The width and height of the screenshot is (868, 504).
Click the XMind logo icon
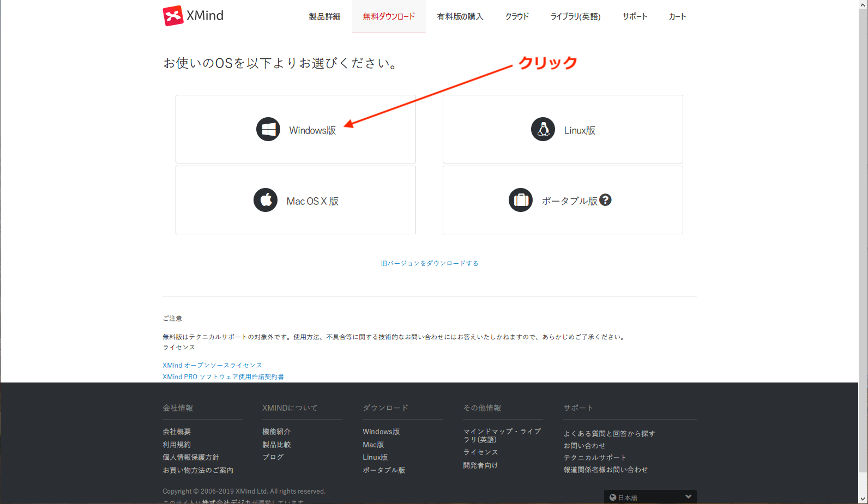pos(173,16)
